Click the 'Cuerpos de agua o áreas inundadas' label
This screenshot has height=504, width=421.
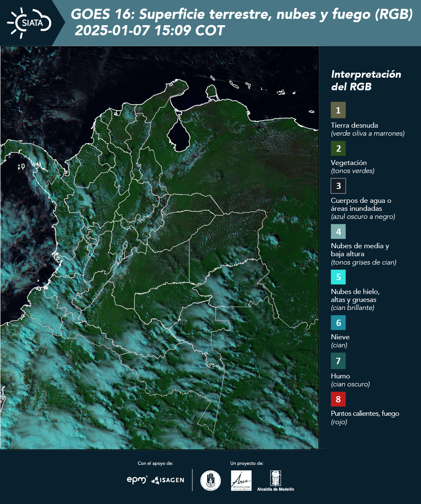coord(361,204)
